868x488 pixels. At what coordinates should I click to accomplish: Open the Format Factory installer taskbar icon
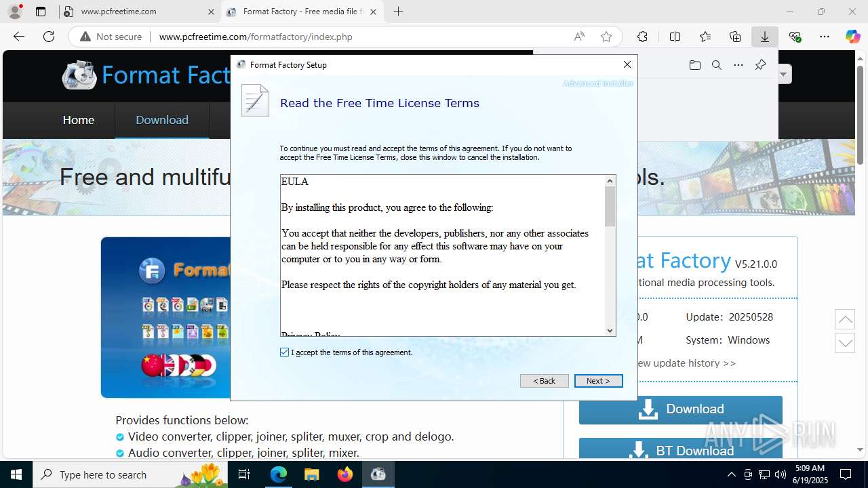click(x=378, y=474)
